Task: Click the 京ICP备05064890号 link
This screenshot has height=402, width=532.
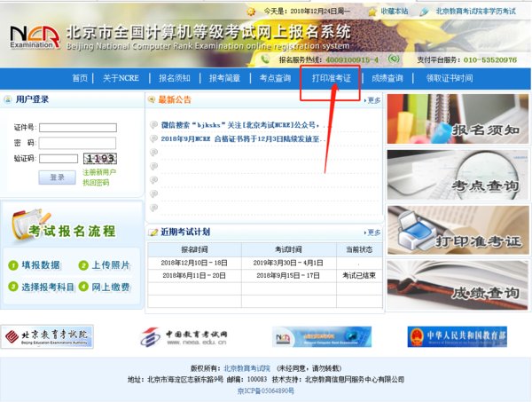Action: click(266, 391)
